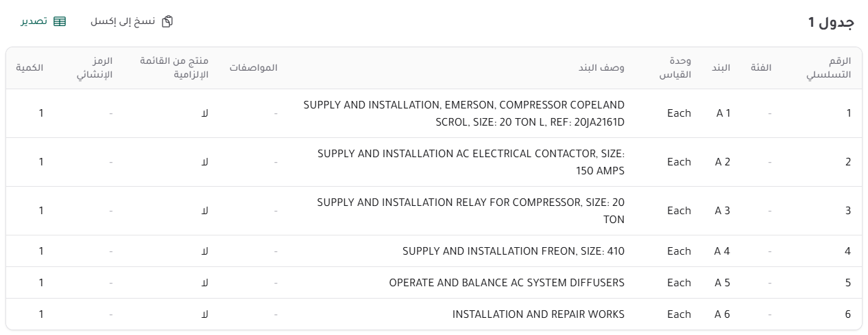The image size is (868, 335).
Task: Select the Installation and Repair Works row
Action: [x=434, y=314]
